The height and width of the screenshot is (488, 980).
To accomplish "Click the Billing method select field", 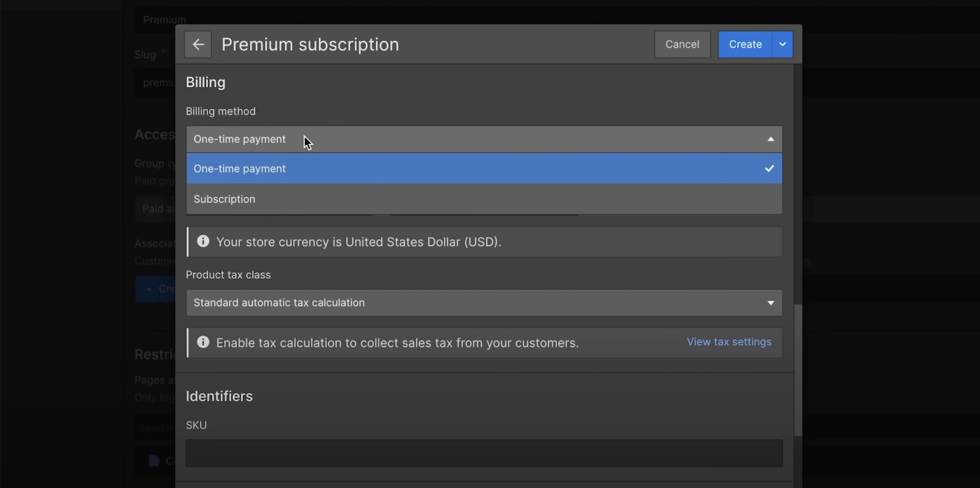I will point(456,139).
